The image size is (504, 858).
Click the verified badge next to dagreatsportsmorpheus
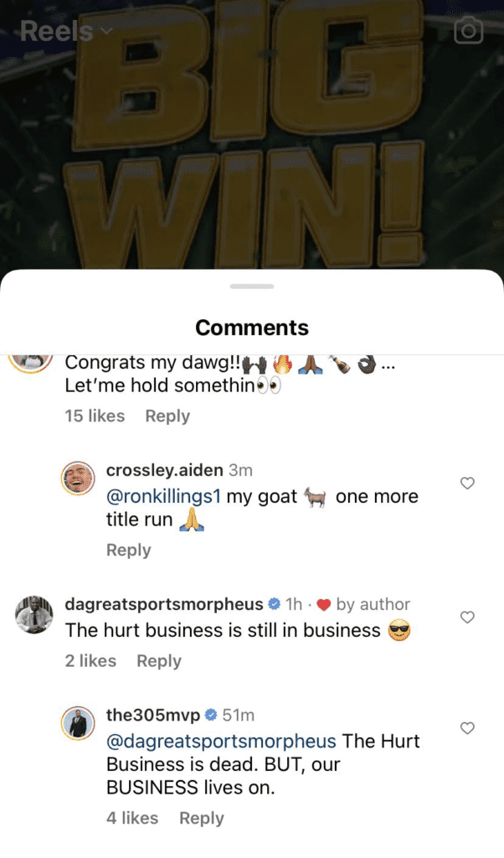click(275, 603)
